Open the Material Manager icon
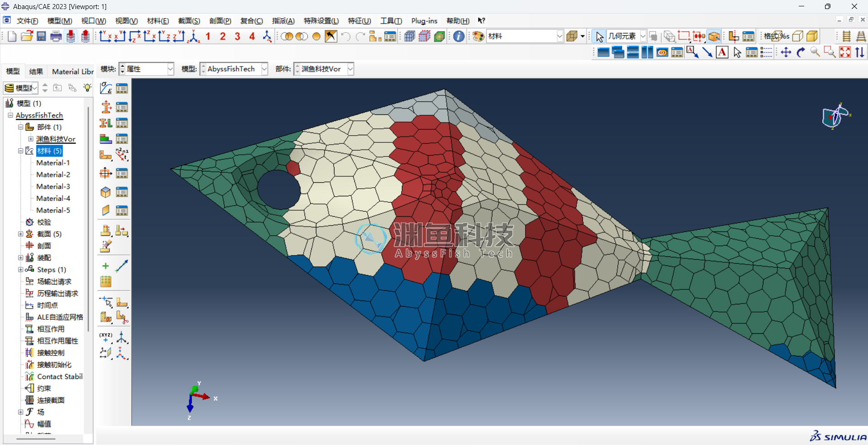This screenshot has height=445, width=868. tap(122, 88)
